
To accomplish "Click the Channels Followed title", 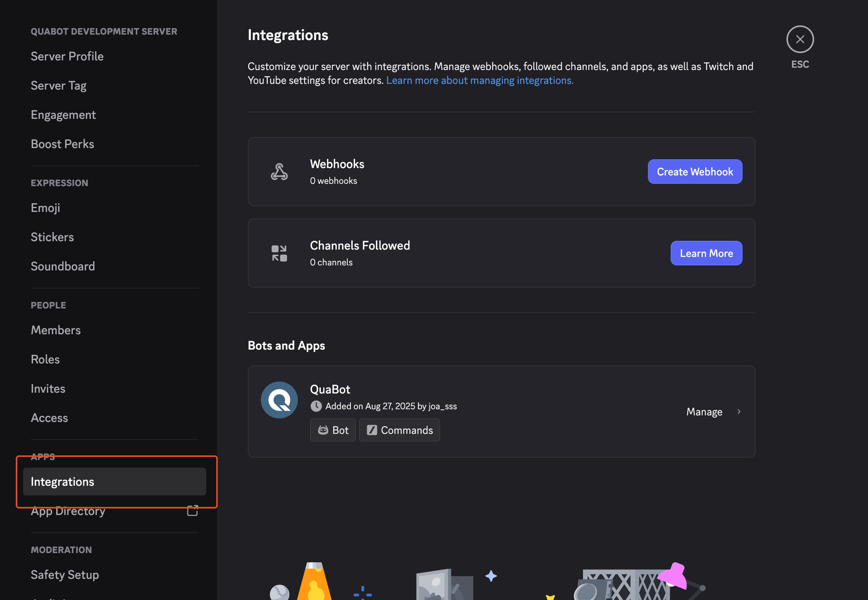I will [x=360, y=245].
